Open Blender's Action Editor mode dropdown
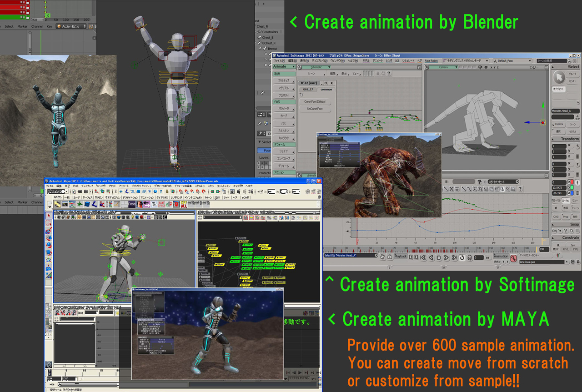582x392 pixels. click(x=71, y=26)
